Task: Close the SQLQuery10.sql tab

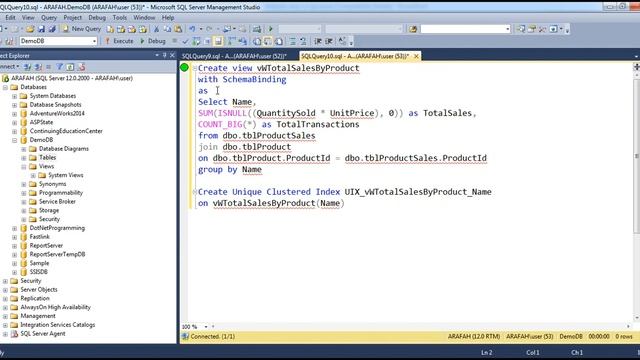Action: [416, 56]
